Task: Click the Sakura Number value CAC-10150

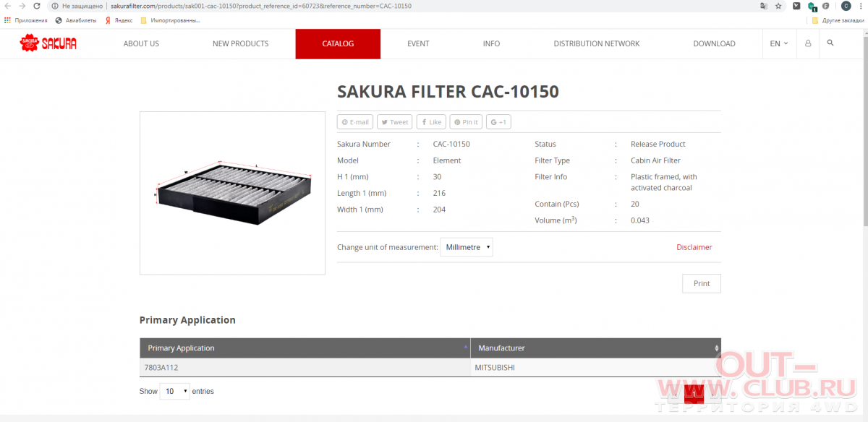Action: click(x=451, y=144)
